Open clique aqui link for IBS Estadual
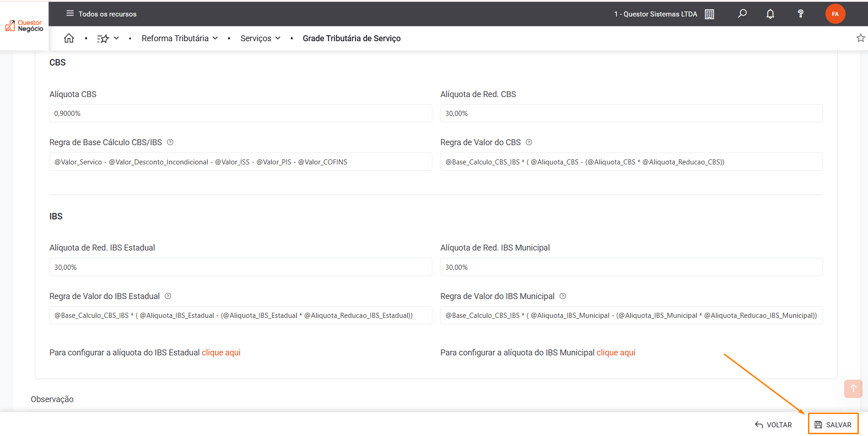Image resolution: width=868 pixels, height=436 pixels. (x=221, y=353)
